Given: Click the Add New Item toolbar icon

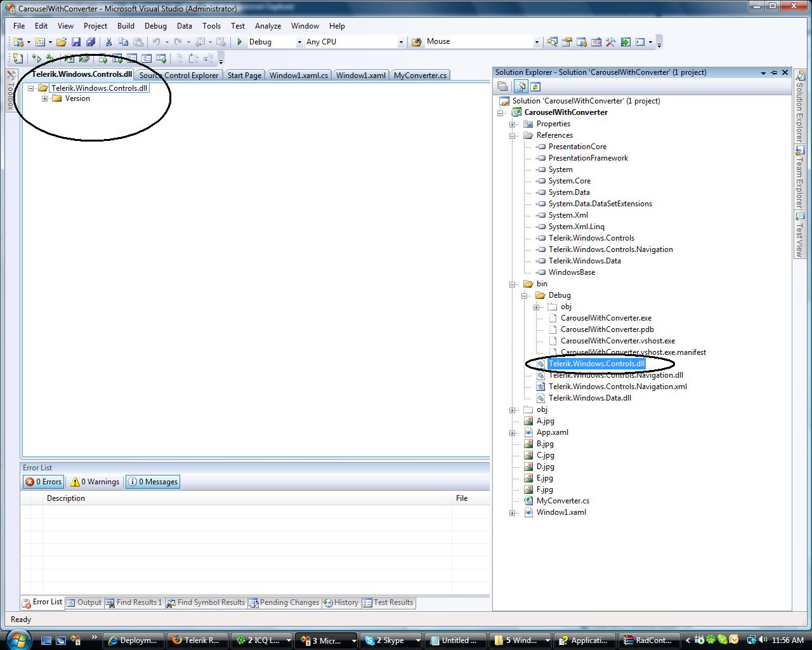Looking at the screenshot, I should tap(40, 42).
